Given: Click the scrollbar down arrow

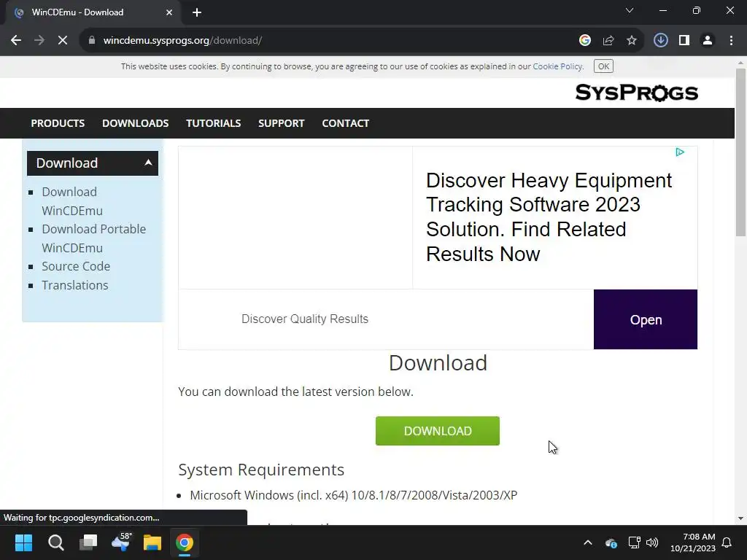Looking at the screenshot, I should [x=740, y=518].
